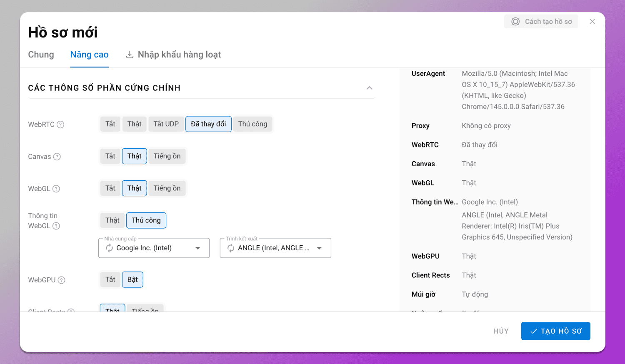Image resolution: width=625 pixels, height=364 pixels.
Task: Click the Hồ sơ mới dialog title
Action: pyautogui.click(x=63, y=32)
